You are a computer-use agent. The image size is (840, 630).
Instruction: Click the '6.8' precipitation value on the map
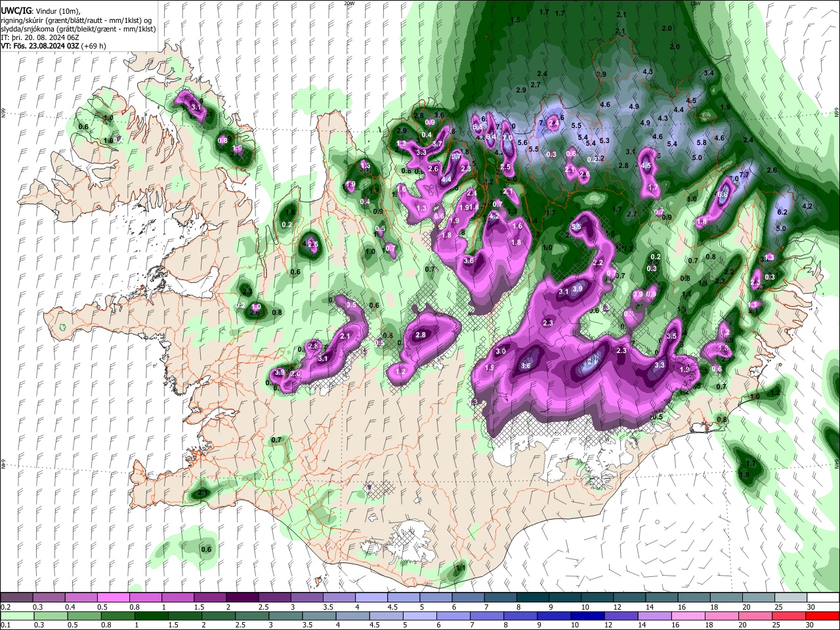click(x=723, y=194)
